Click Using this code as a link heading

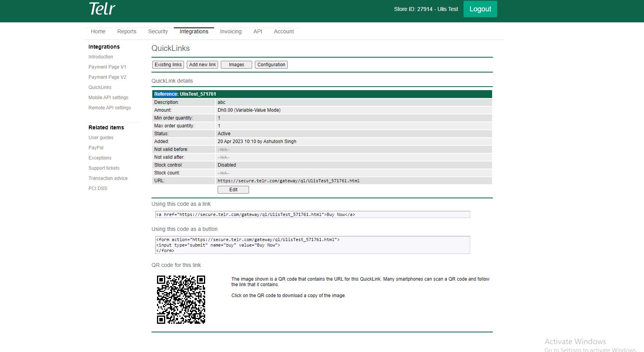pos(181,204)
